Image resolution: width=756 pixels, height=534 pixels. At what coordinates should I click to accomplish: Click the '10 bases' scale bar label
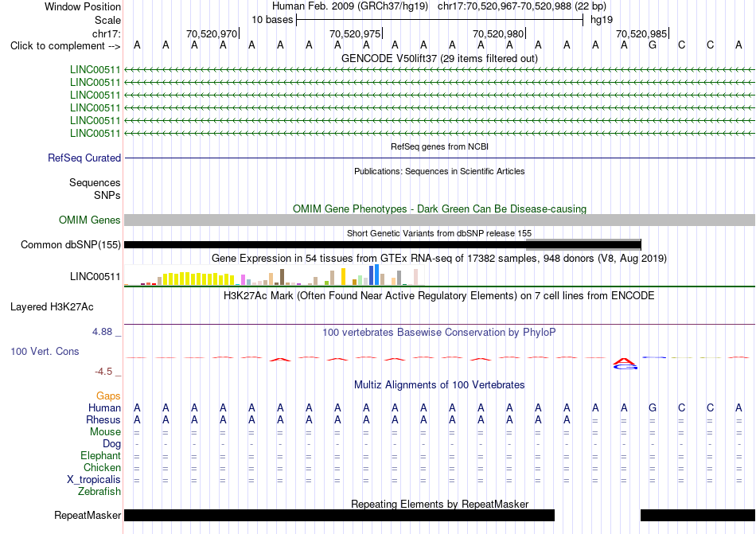(x=272, y=20)
